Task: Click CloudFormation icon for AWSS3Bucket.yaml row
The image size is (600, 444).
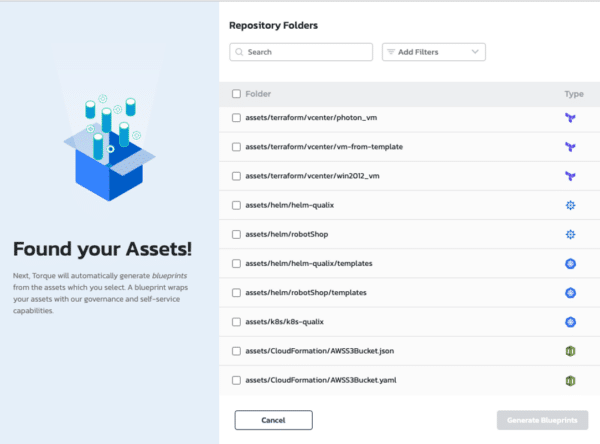Action: pyautogui.click(x=570, y=381)
